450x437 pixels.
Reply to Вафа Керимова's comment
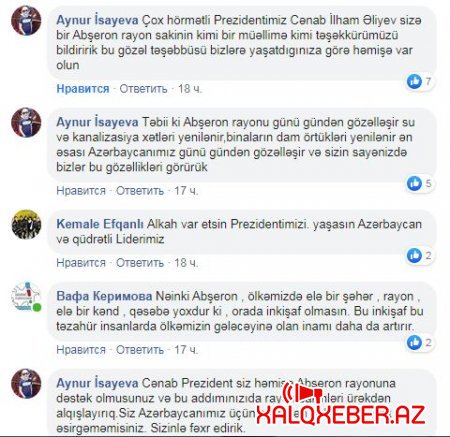tap(140, 350)
